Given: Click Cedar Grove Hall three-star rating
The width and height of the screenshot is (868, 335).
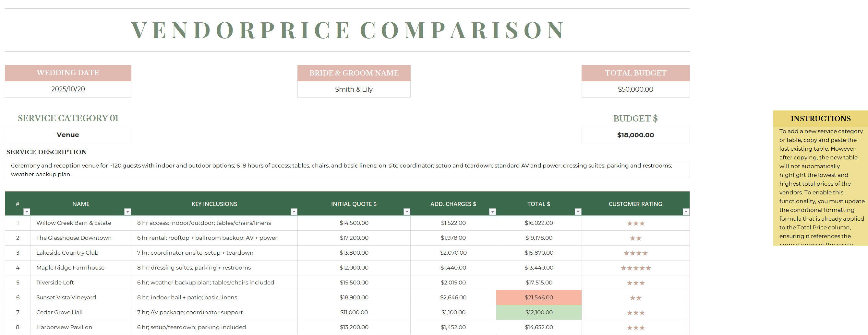Looking at the screenshot, I should tap(635, 312).
